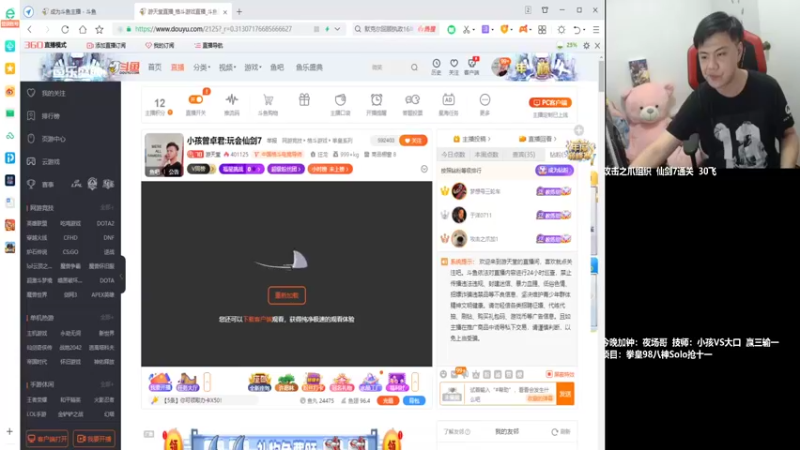Reload the page with the refresh icon
Image resolution: width=800 pixels, height=450 pixels.
pyautogui.click(x=65, y=30)
